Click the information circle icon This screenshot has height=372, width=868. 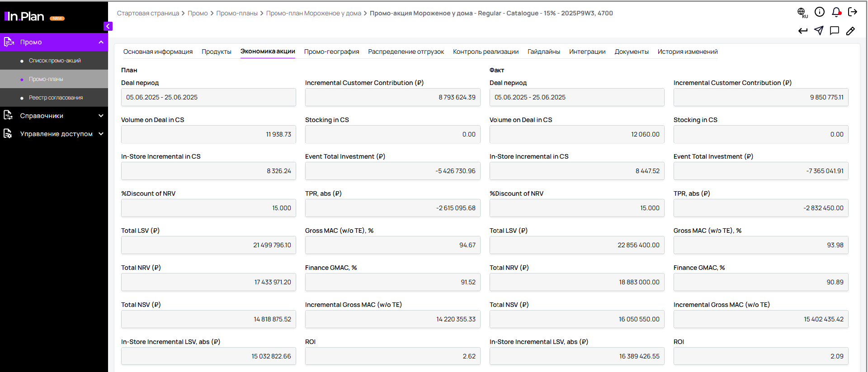[819, 12]
